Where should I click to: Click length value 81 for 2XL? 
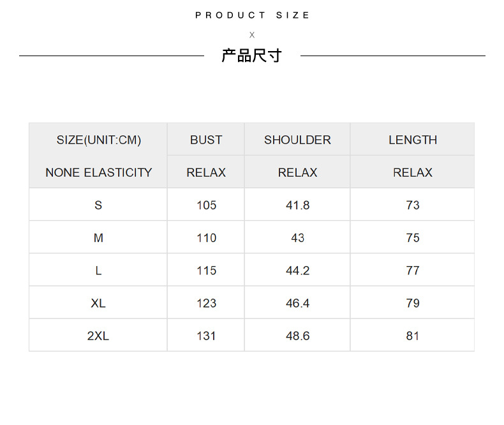(413, 336)
